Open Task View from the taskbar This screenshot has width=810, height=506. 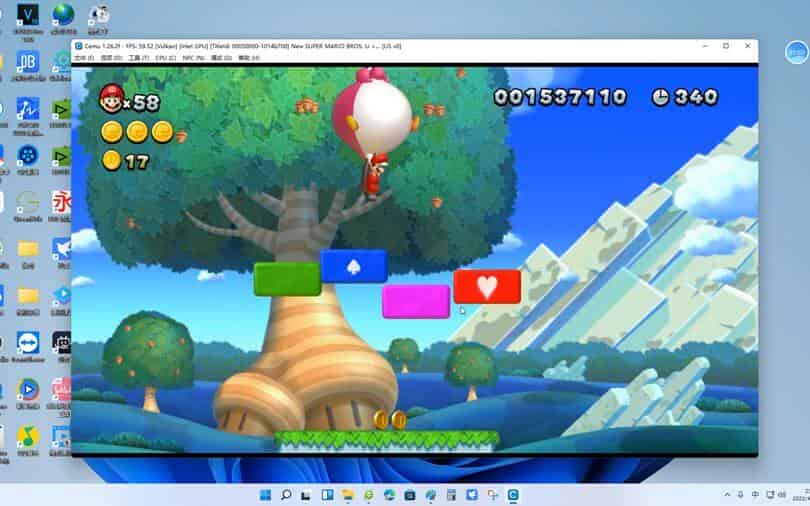tap(306, 495)
